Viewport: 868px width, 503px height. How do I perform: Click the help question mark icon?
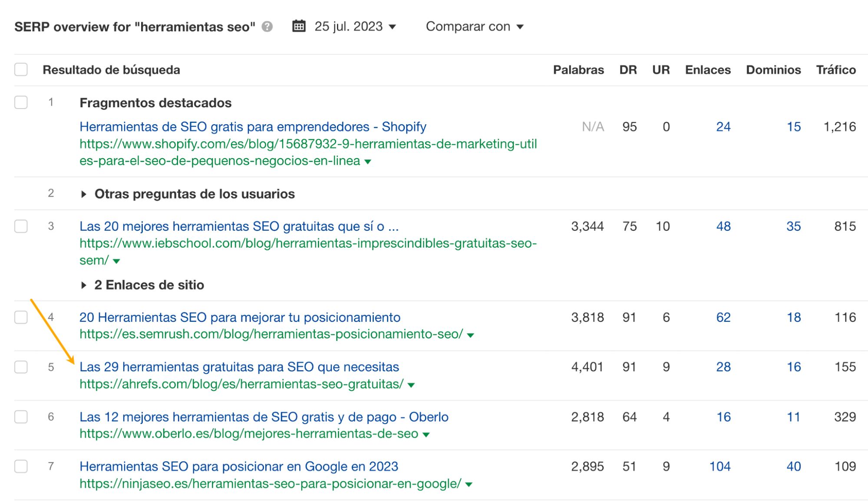click(267, 27)
